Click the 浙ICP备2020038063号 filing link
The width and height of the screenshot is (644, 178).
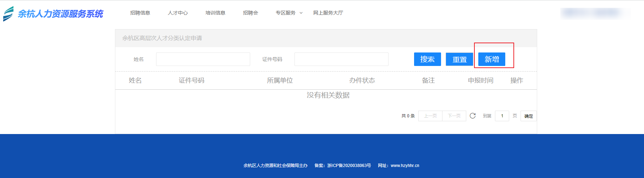[x=349, y=166]
